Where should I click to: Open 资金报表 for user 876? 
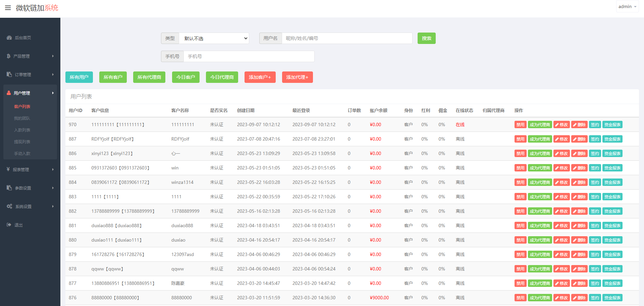pos(612,298)
